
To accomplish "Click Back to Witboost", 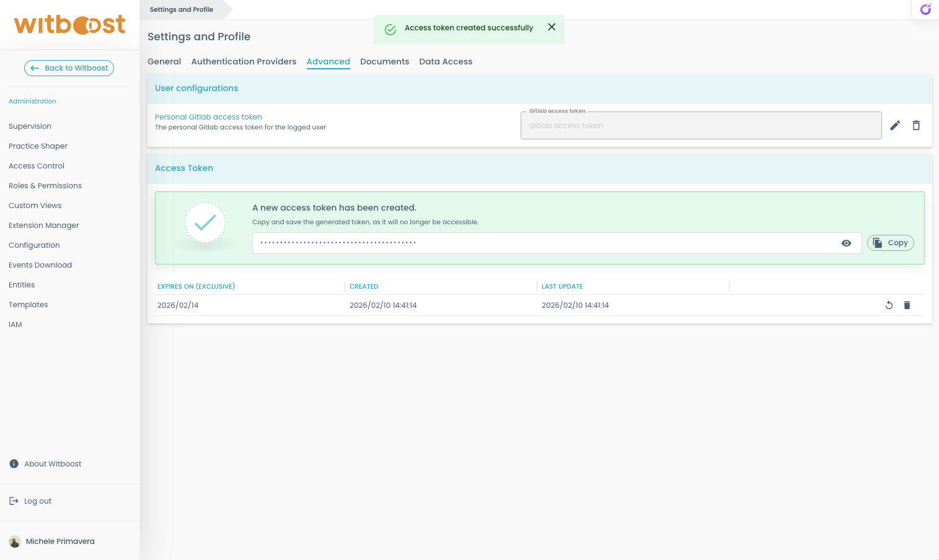I will click(69, 68).
